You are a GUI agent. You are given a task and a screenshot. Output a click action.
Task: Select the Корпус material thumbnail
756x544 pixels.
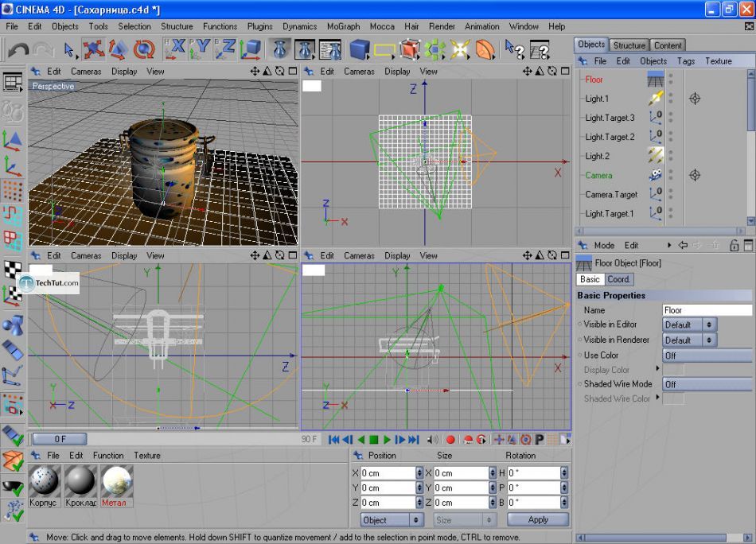click(45, 480)
